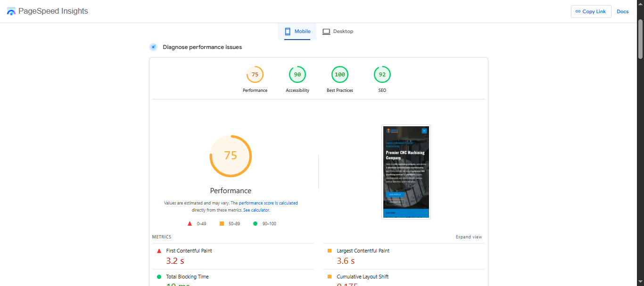Click the Total Blocking Time metric label
This screenshot has height=286, width=644.
tap(187, 277)
